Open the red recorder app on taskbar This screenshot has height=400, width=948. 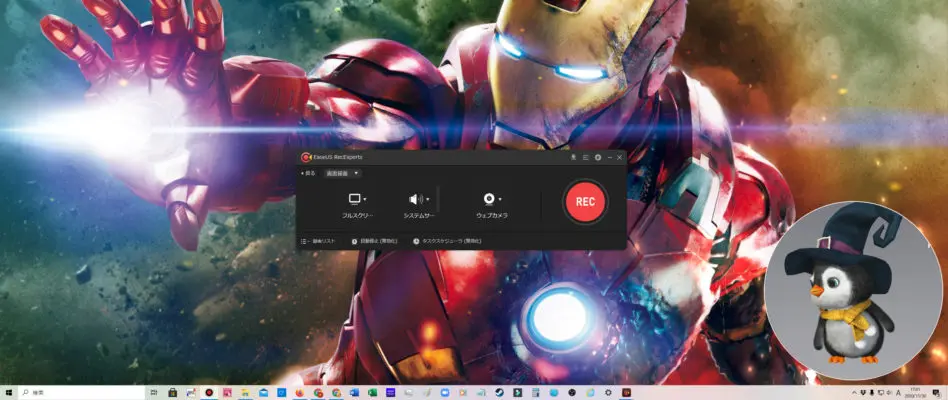[x=209, y=393]
